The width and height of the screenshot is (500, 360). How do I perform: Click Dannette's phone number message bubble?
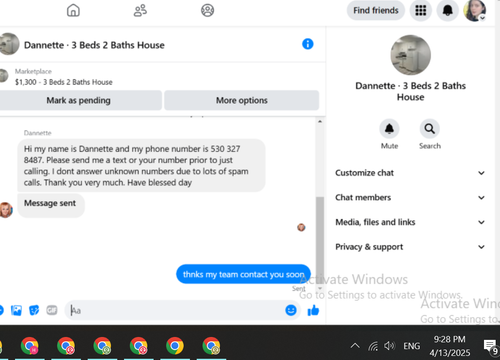coord(141,165)
